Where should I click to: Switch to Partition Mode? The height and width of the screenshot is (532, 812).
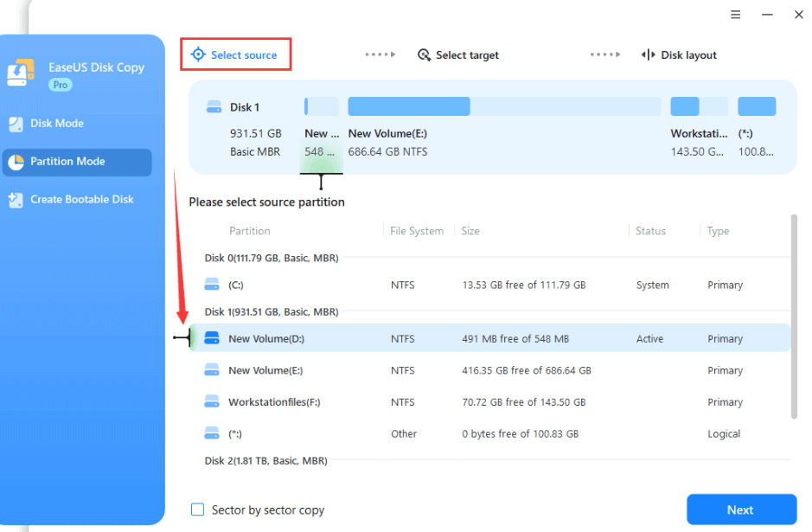click(x=77, y=162)
